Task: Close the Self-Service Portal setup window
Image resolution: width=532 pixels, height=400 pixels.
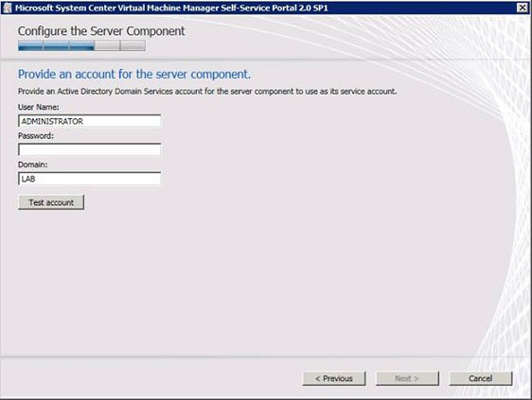Action: (523, 8)
